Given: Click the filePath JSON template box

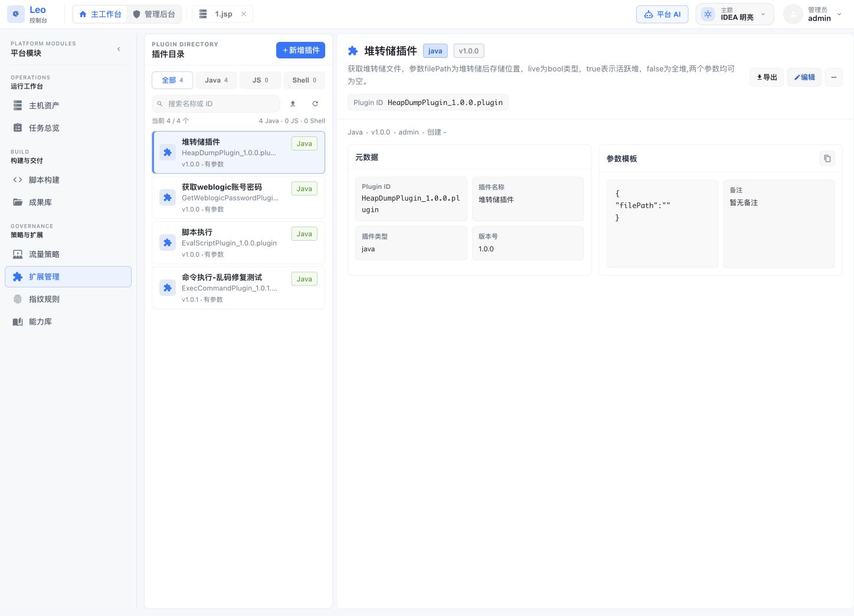Looking at the screenshot, I should pos(662,224).
